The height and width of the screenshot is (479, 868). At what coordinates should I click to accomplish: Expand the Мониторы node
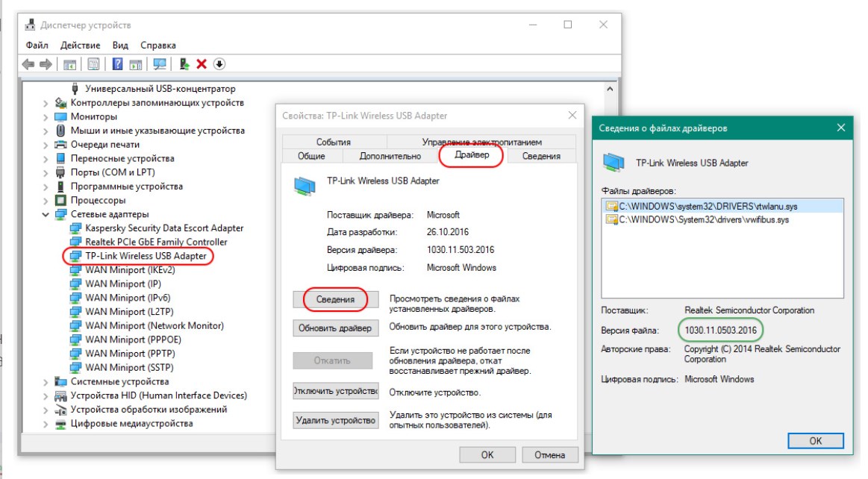(46, 116)
